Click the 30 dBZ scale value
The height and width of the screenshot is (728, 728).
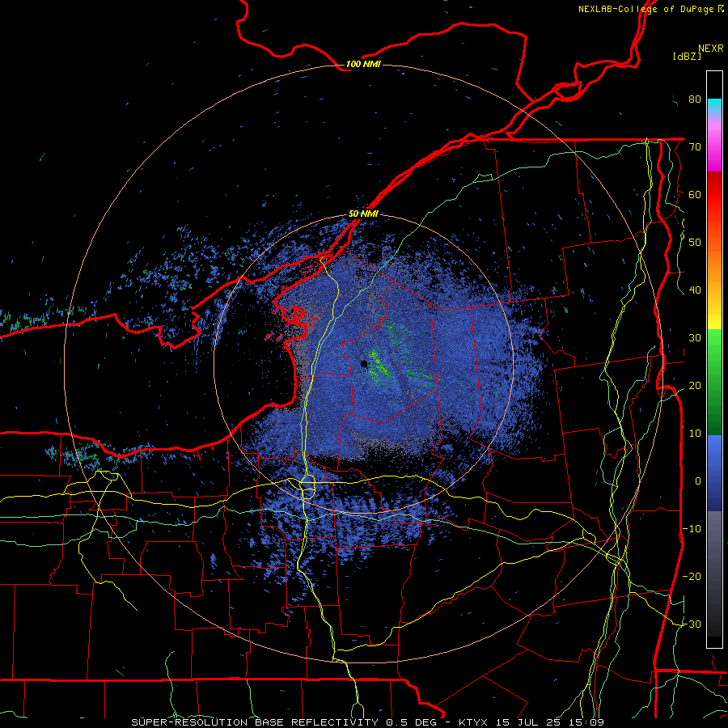[695, 338]
